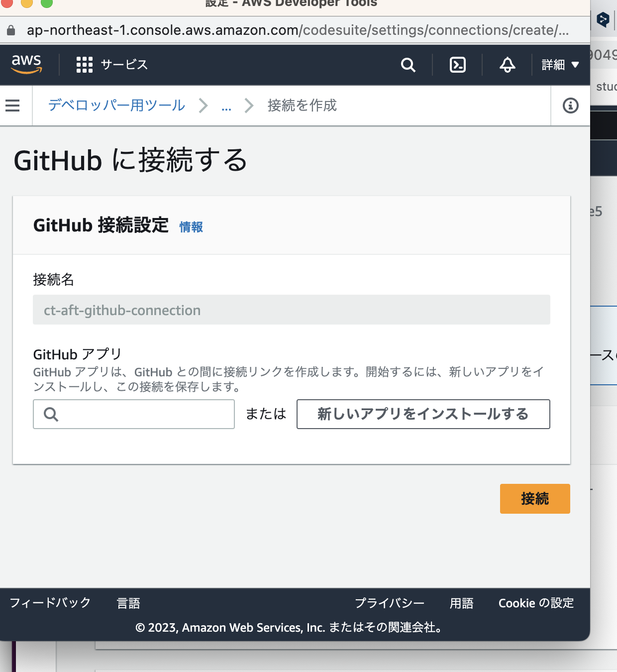Click the search magnifier in AWS header

tap(408, 65)
